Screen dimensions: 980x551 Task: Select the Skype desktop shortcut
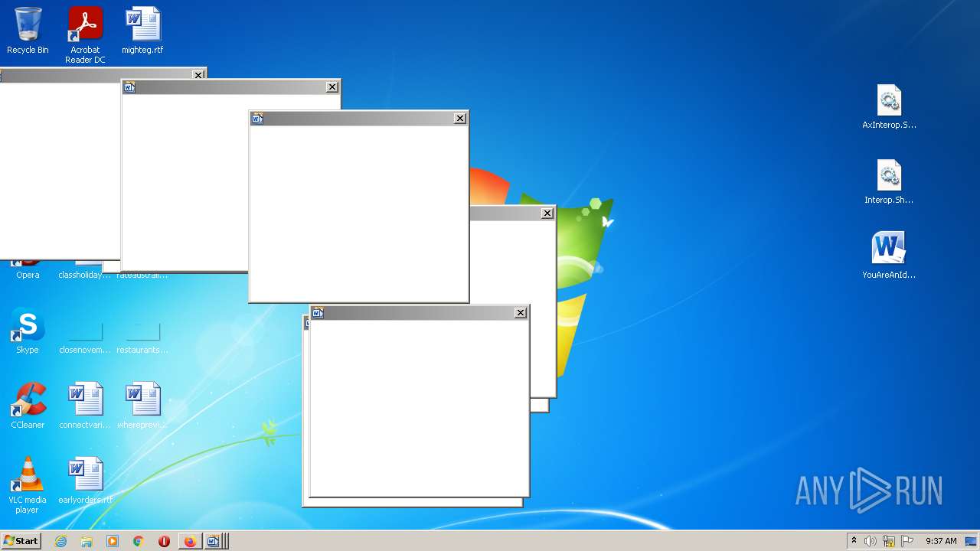tap(28, 331)
